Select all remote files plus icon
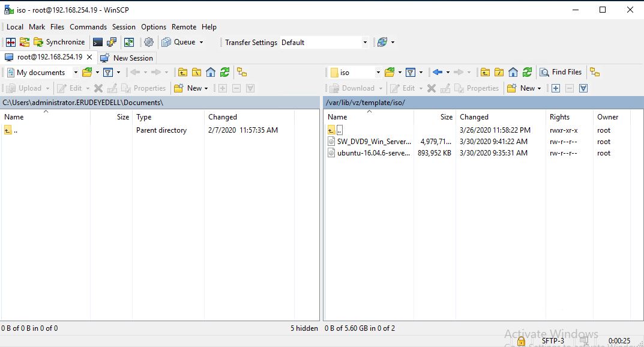This screenshot has width=644, height=347. 556,88
